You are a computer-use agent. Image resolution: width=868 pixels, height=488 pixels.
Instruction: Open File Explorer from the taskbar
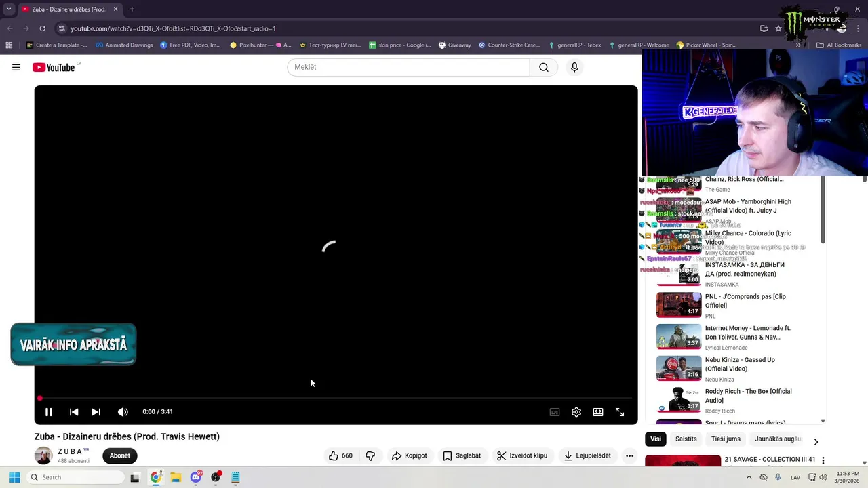[176, 477]
